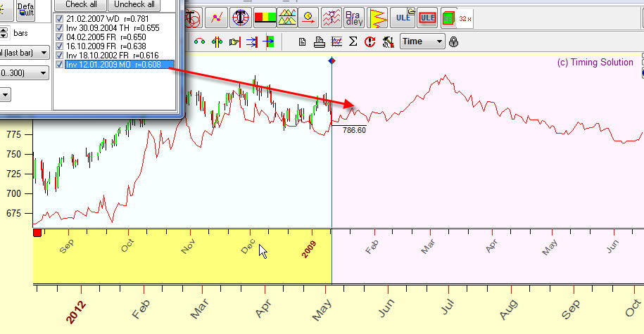Image resolution: width=644 pixels, height=334 pixels.
Task: Select list row Inv 30.09.2004 TH r=0.655
Action: (x=113, y=28)
